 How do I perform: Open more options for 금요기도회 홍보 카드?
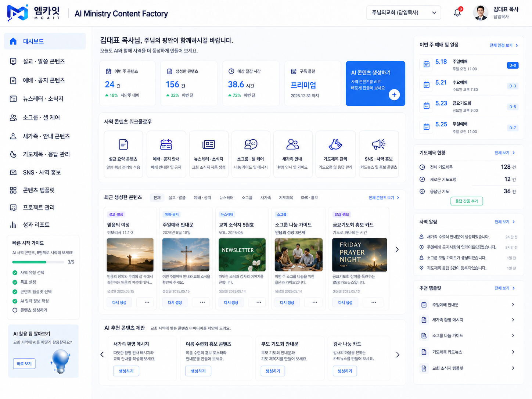click(x=374, y=302)
